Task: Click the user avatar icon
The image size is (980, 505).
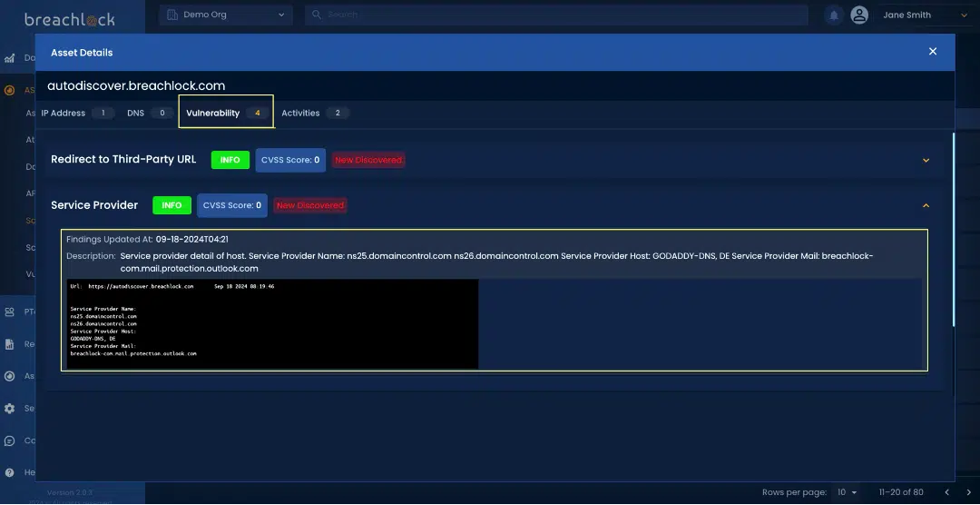Action: (x=859, y=15)
